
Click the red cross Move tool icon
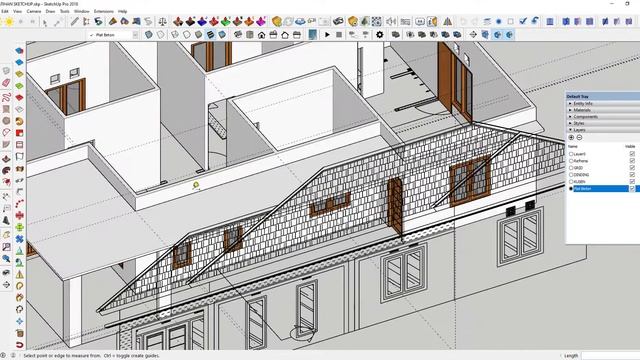(19, 215)
